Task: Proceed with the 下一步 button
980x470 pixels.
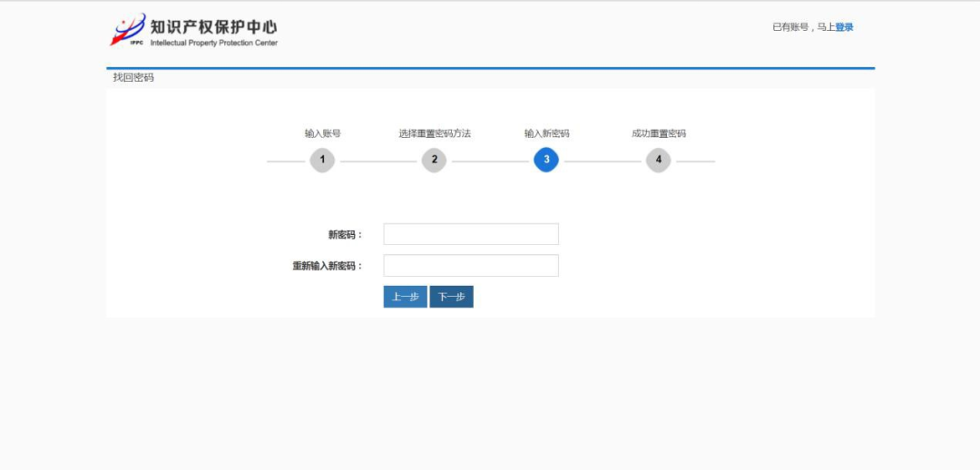Action: (x=451, y=297)
